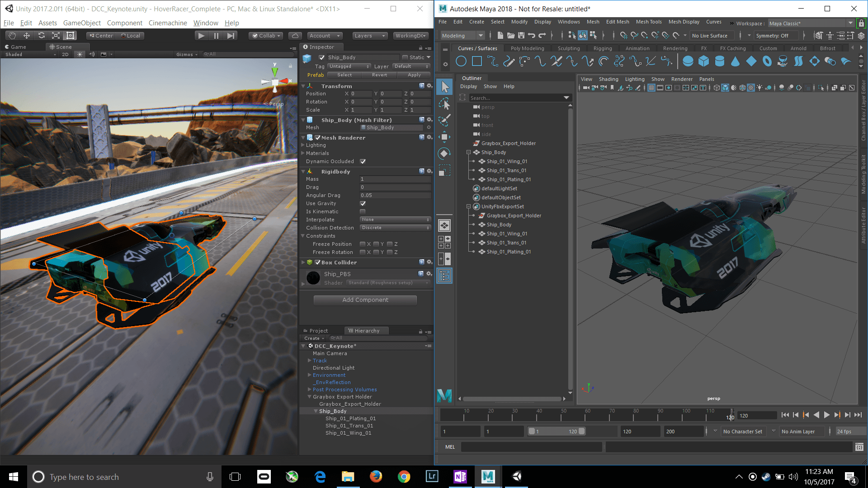Click the Maya icon in Windows taskbar
This screenshot has height=488, width=868.
click(x=488, y=476)
